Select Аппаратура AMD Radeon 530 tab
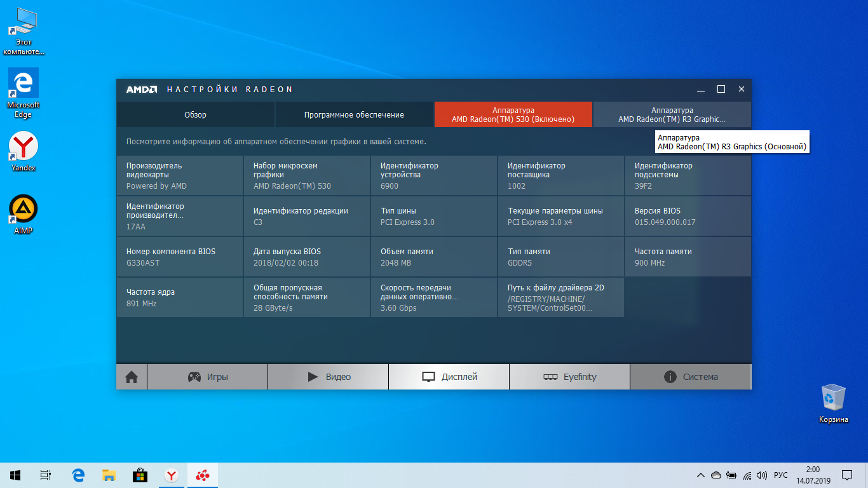868x488 pixels. (513, 114)
